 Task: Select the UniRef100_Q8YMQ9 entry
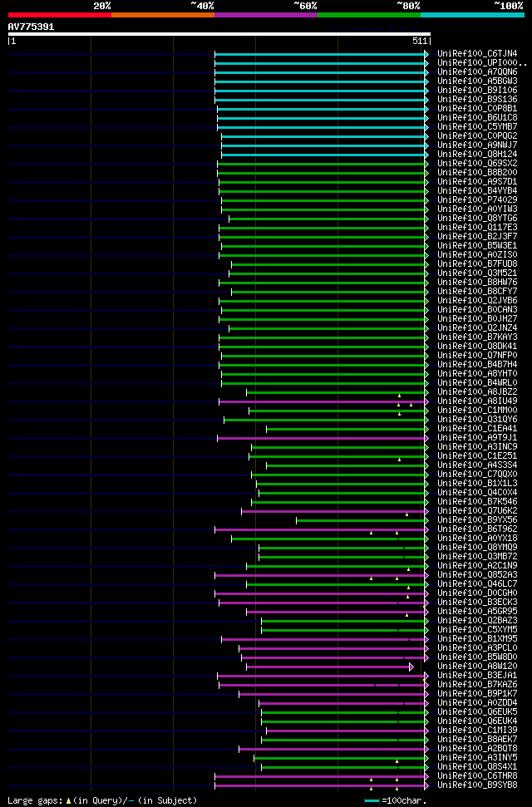[477, 549]
